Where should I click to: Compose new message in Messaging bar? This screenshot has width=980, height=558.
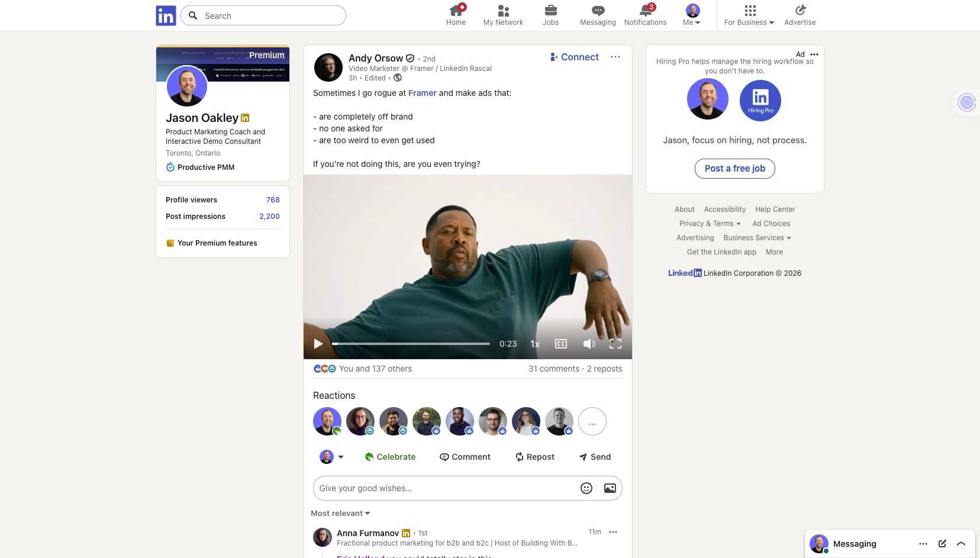[x=942, y=544]
